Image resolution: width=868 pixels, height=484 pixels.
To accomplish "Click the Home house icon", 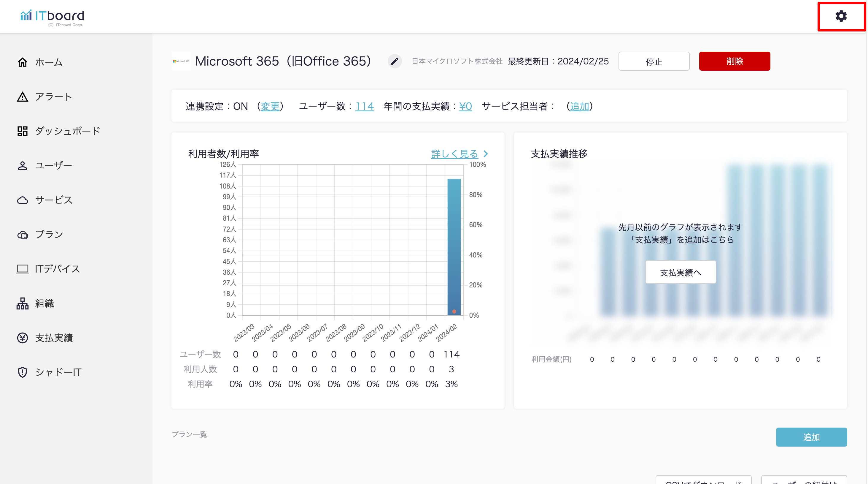I will tap(22, 62).
